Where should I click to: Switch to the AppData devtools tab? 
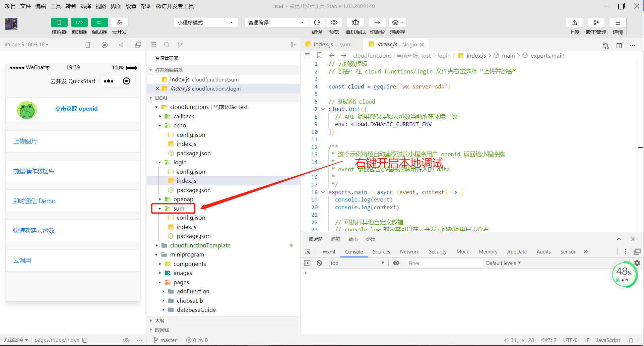coord(517,252)
